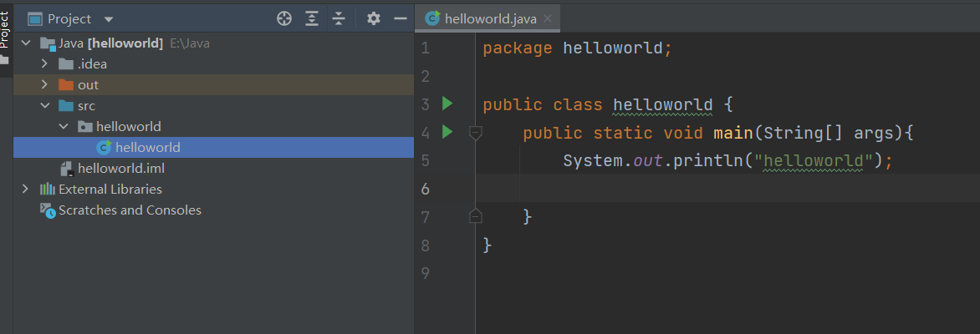The height and width of the screenshot is (334, 980).
Task: Click the orange out folder icon
Action: 65,85
